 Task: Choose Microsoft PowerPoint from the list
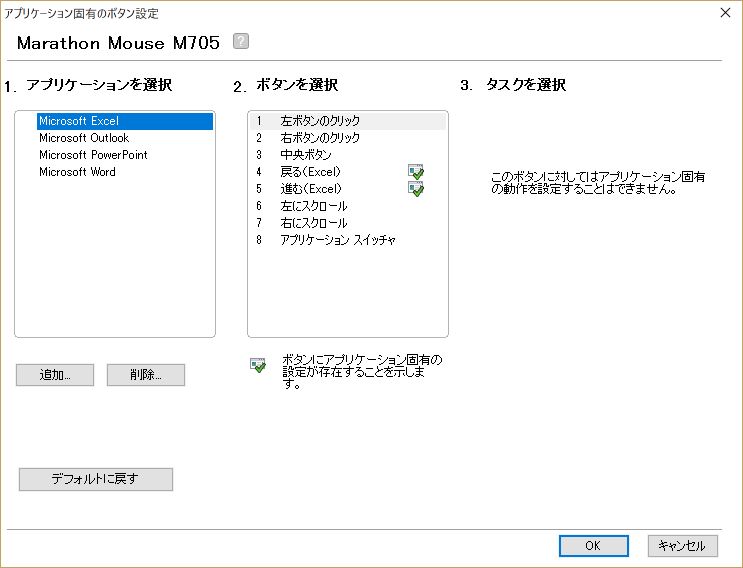[x=125, y=155]
